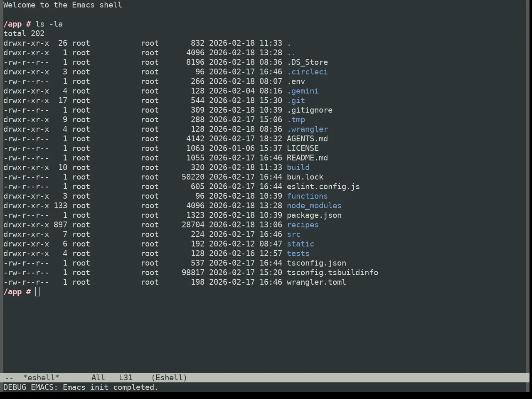Click the 2026-02-04 date of .gemini
Screen dimensions: 532x399
pyautogui.click(x=232, y=91)
